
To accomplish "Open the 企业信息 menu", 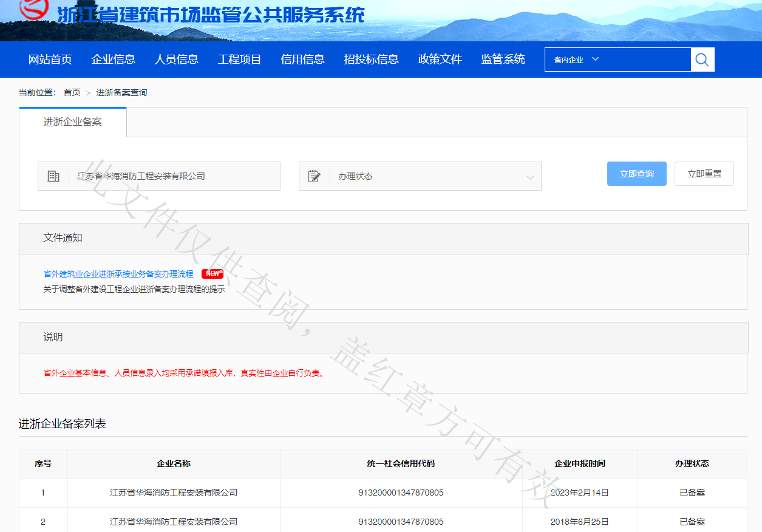I will coord(113,59).
